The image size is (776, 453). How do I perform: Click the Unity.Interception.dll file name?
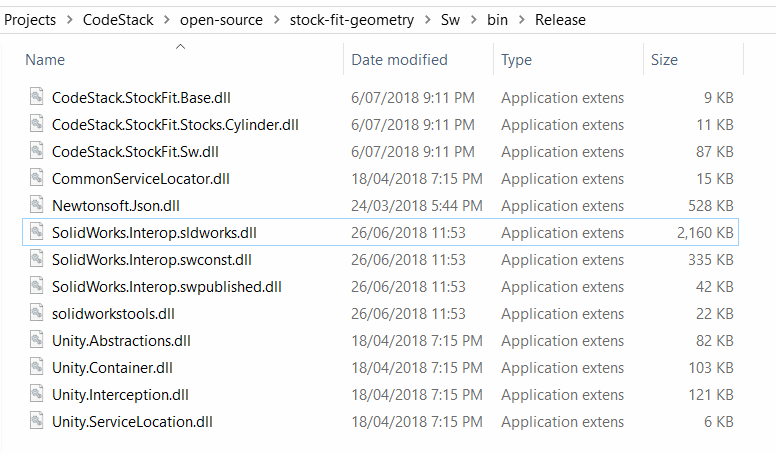pyautogui.click(x=120, y=395)
